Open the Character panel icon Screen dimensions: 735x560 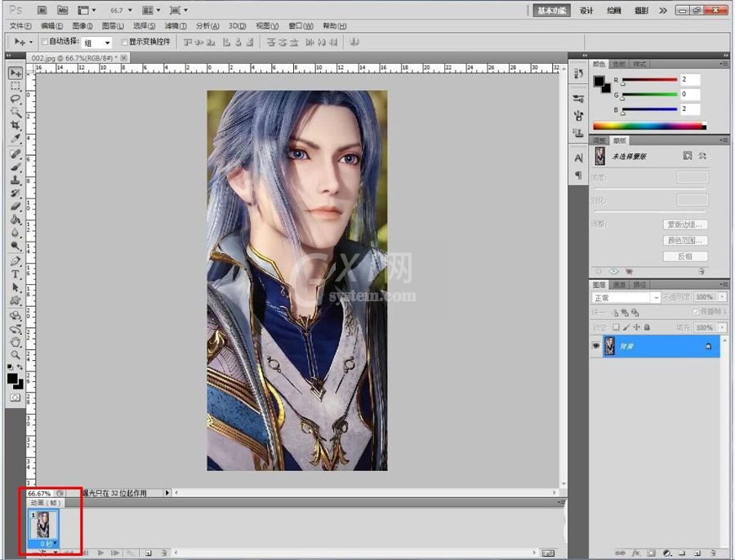(578, 158)
